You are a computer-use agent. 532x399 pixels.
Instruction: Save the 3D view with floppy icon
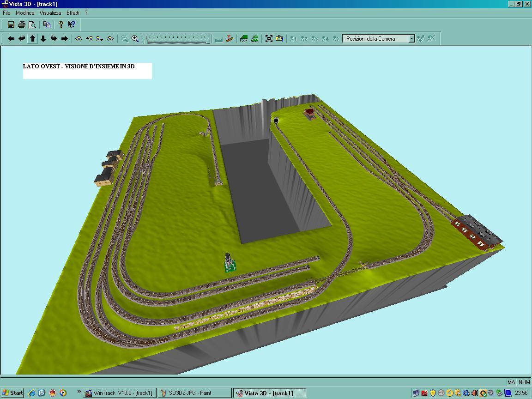(x=11, y=24)
